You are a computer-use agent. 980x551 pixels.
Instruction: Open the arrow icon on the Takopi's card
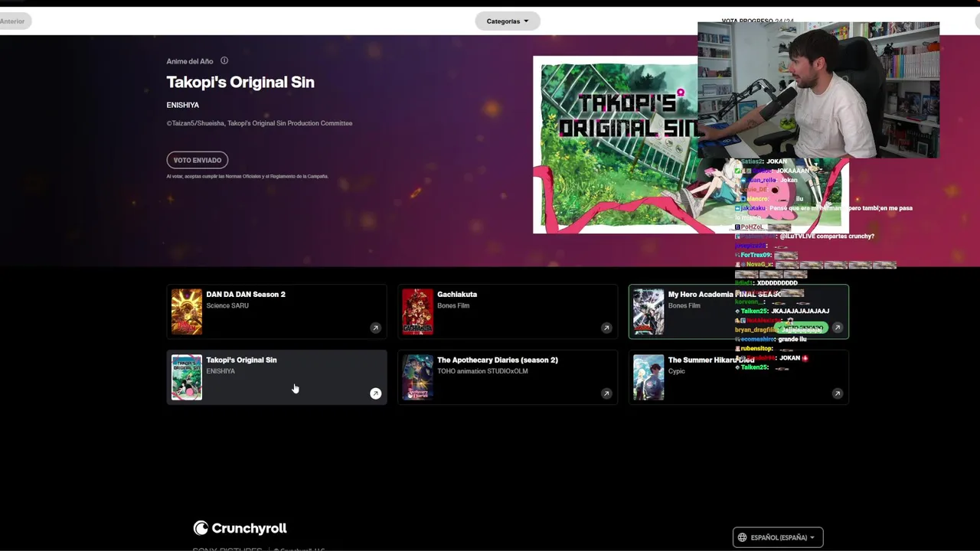(375, 393)
